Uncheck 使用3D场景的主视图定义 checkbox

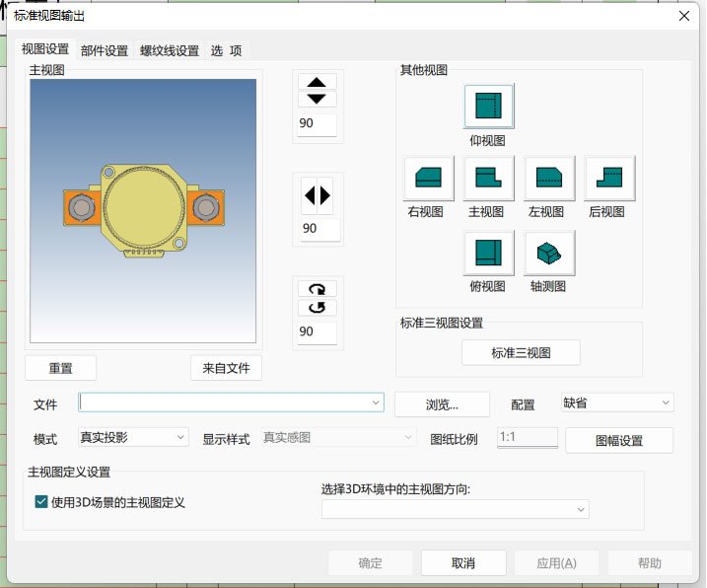(x=41, y=501)
